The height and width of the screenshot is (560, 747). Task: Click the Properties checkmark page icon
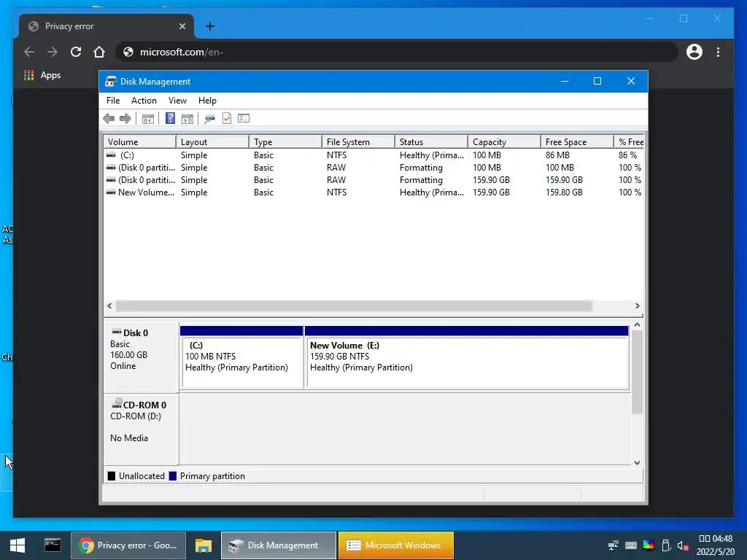tap(227, 118)
